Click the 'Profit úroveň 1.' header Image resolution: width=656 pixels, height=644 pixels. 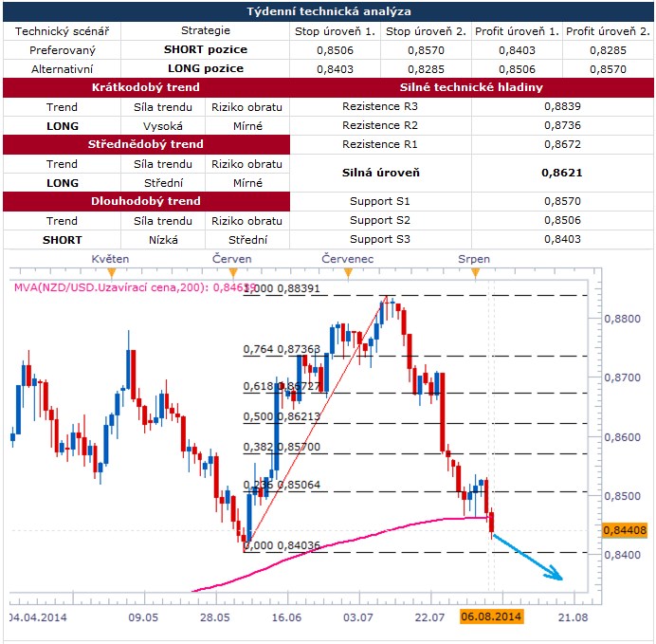(x=517, y=31)
